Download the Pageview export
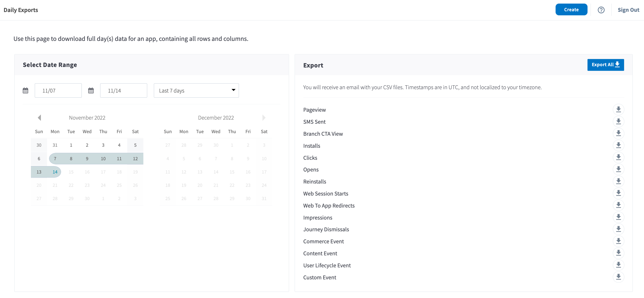Image resolution: width=644 pixels, height=298 pixels. point(618,110)
